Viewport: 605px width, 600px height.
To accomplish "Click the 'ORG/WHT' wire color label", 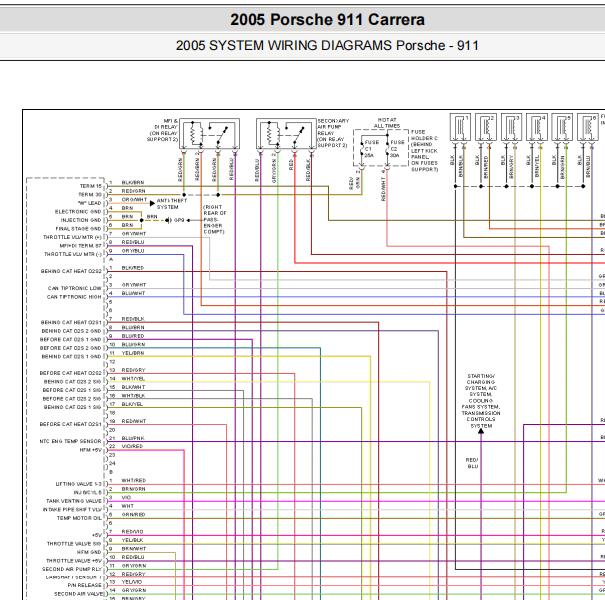I will (x=134, y=199).
